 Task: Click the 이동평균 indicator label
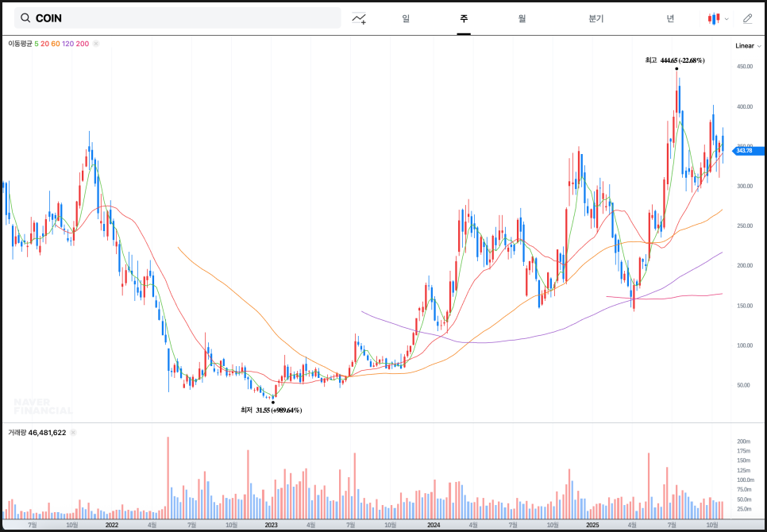pos(20,44)
